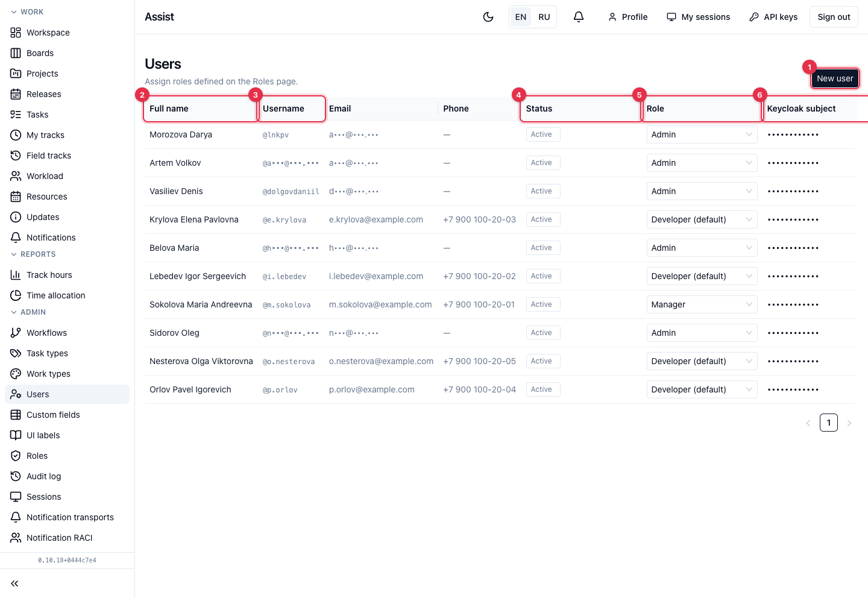Screen dimensions: 868x598
Task: Click the Releases calendar icon
Action: tap(16, 94)
